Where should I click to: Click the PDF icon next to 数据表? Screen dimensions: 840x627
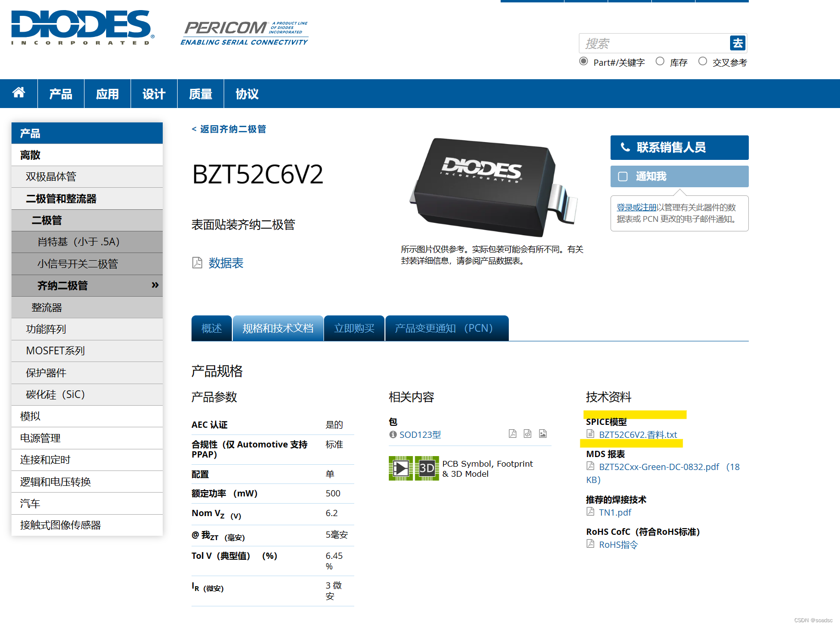[197, 263]
